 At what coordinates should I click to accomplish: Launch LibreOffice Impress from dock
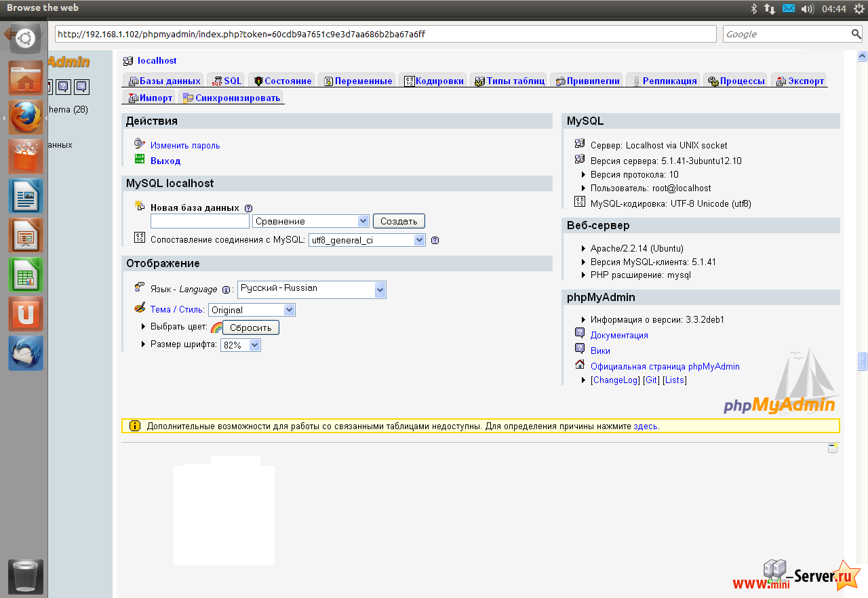click(x=26, y=235)
